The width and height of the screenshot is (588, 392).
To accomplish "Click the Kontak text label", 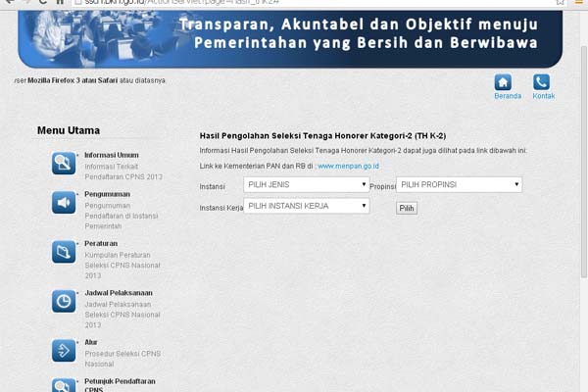I will click(544, 96).
